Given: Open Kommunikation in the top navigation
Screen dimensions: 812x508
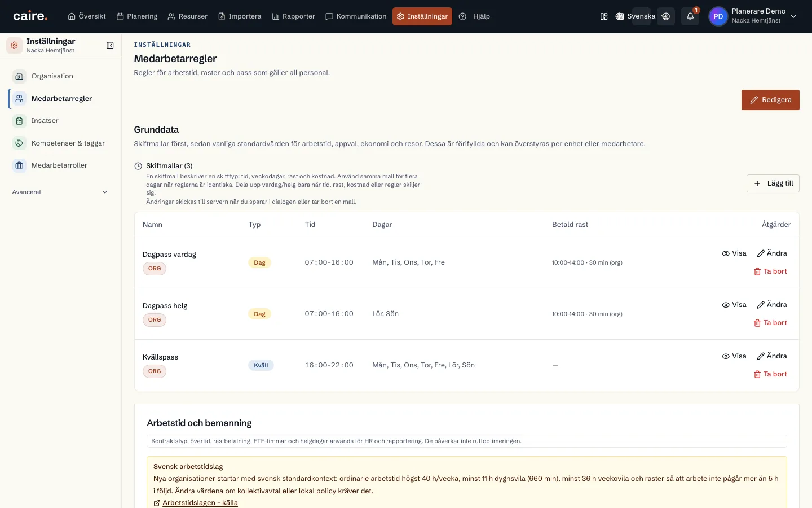Looking at the screenshot, I should [x=356, y=16].
